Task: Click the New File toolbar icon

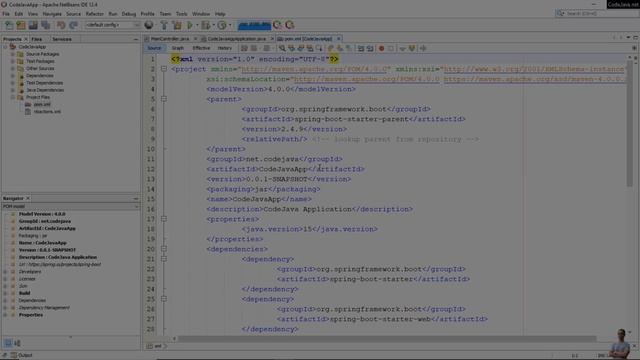Action: point(9,25)
